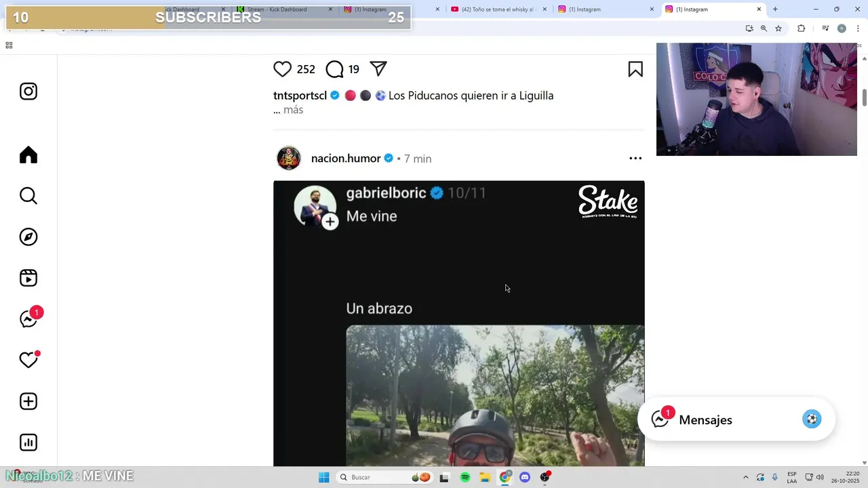Open the Mensajes floating panel
The width and height of the screenshot is (868, 488).
(736, 420)
